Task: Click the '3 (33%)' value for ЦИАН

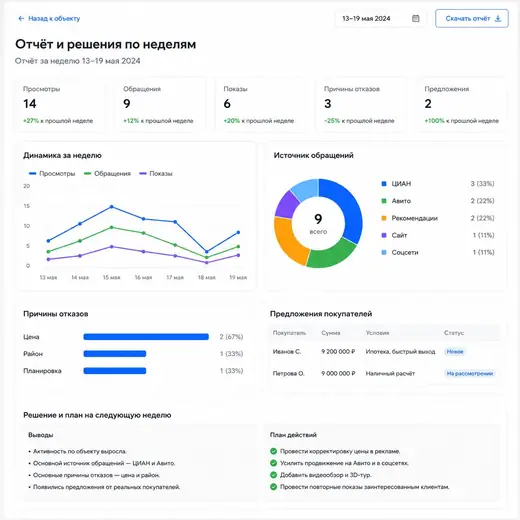Action: click(x=482, y=184)
